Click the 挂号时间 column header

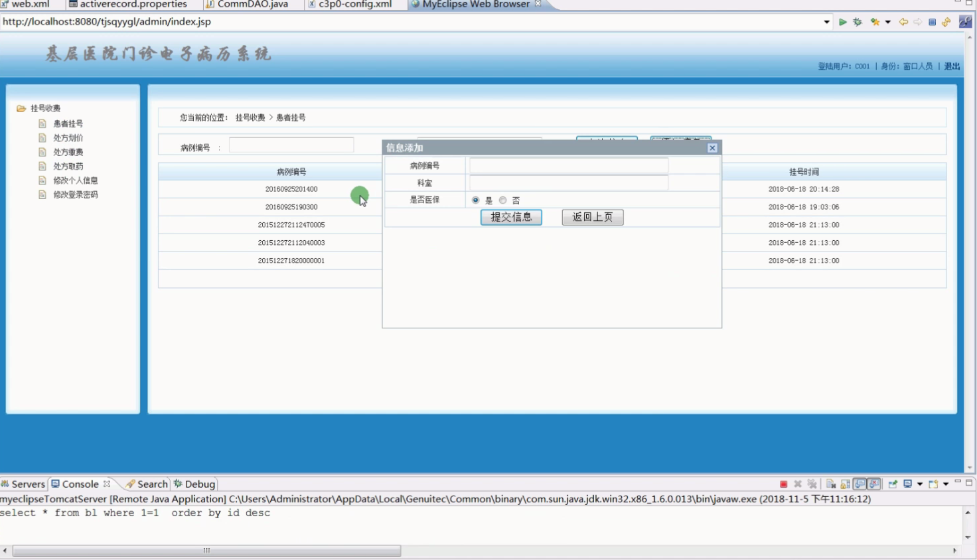[x=804, y=172]
